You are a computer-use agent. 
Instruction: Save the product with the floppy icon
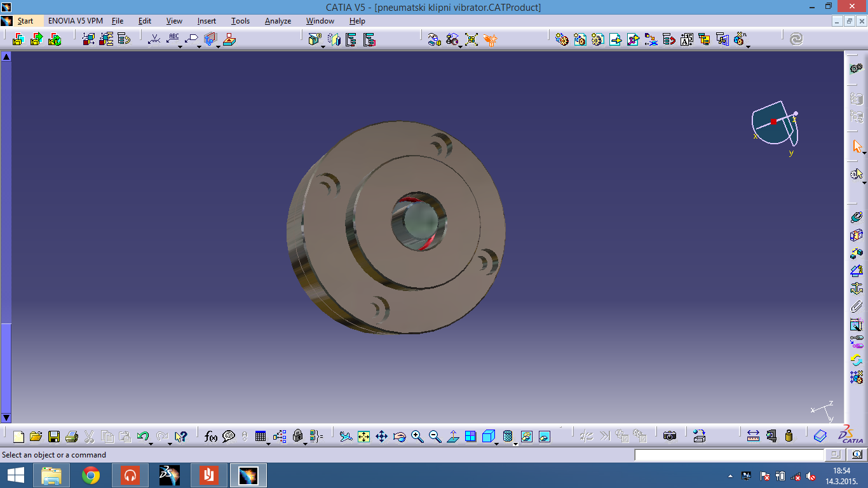(54, 437)
